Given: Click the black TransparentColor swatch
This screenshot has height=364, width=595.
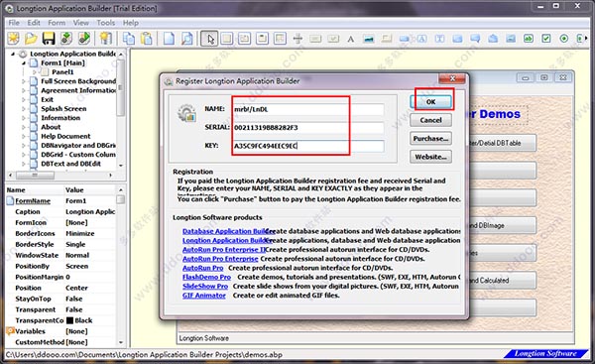Looking at the screenshot, I should (x=69, y=320).
